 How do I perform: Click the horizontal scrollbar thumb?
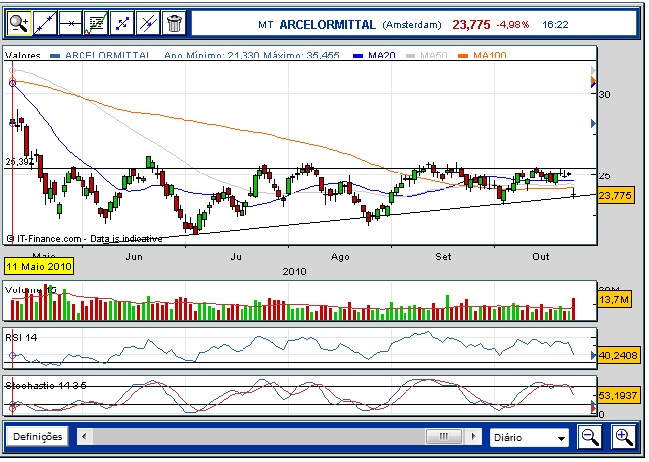click(x=444, y=436)
